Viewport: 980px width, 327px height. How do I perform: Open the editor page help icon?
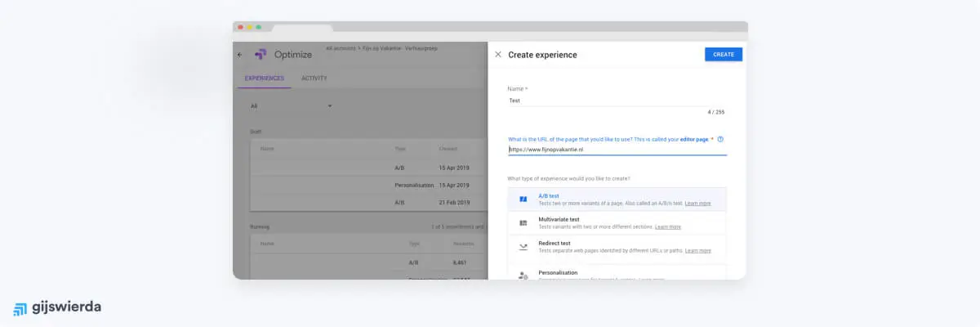coord(720,139)
